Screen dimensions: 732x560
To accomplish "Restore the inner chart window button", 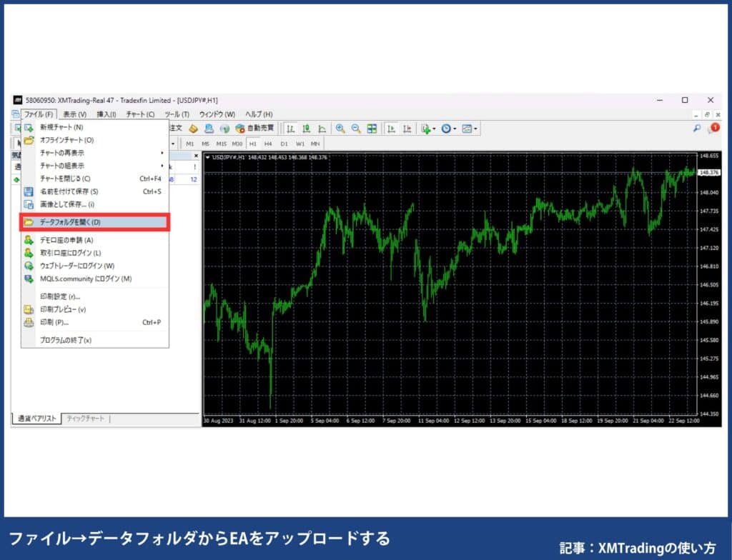I will [707, 114].
